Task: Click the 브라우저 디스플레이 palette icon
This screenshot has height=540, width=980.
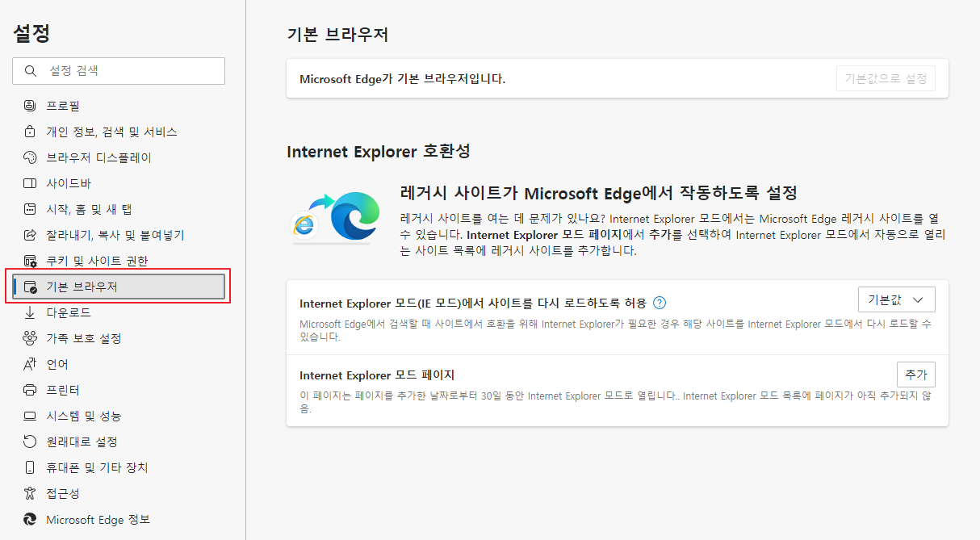Action: pyautogui.click(x=31, y=157)
